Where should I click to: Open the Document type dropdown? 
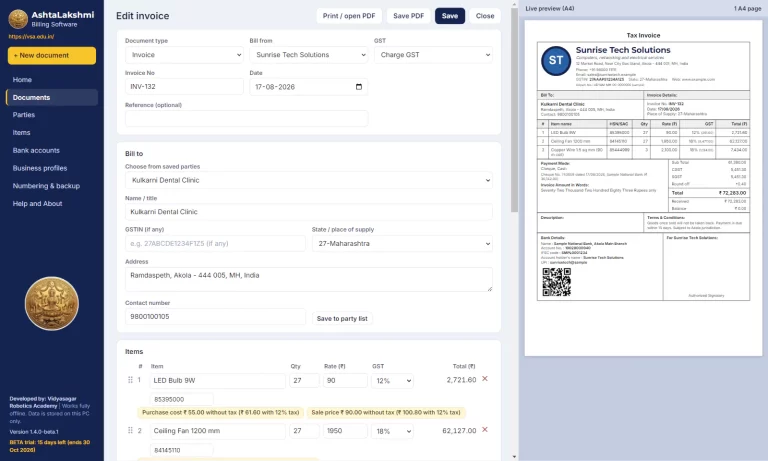click(x=185, y=55)
